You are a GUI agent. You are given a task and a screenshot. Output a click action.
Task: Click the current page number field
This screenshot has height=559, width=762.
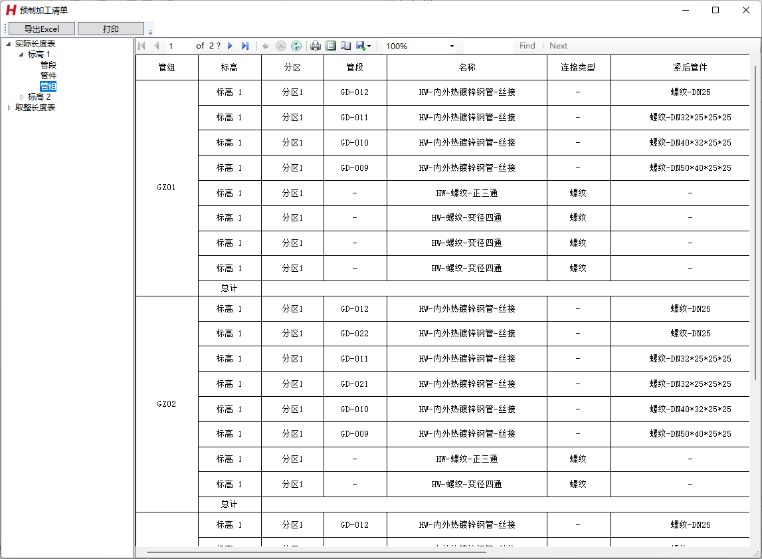point(178,46)
